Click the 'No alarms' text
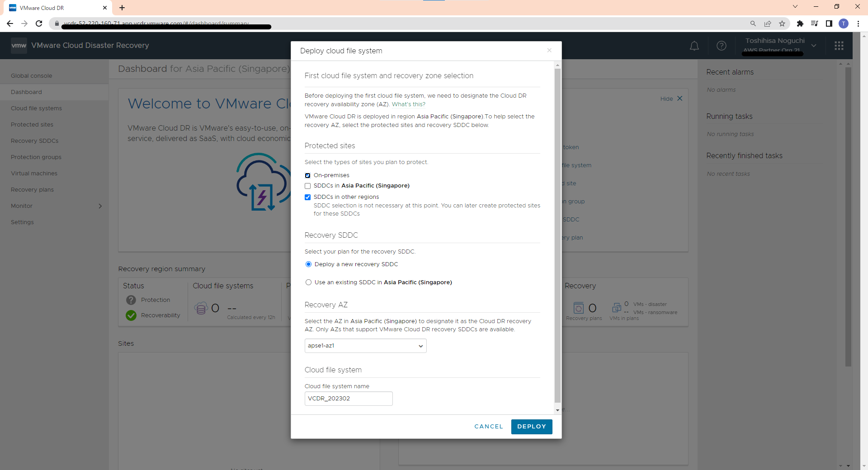Image resolution: width=868 pixels, height=470 pixels. tap(721, 90)
